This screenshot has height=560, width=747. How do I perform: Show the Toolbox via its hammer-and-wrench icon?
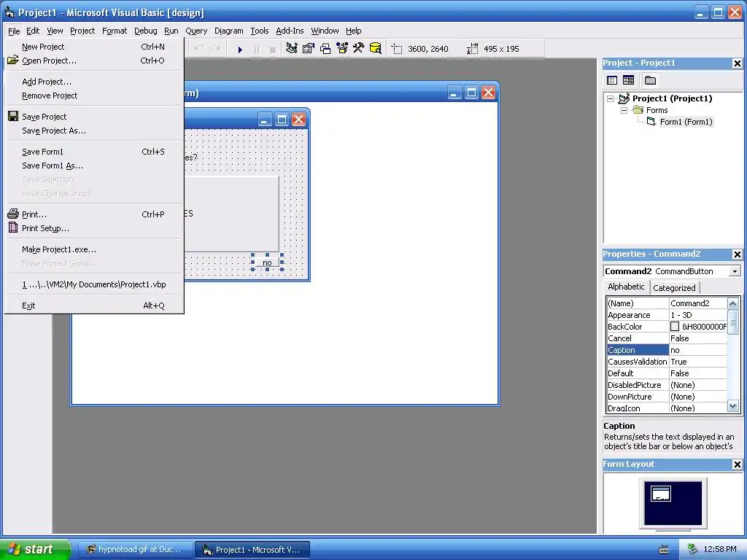359,49
